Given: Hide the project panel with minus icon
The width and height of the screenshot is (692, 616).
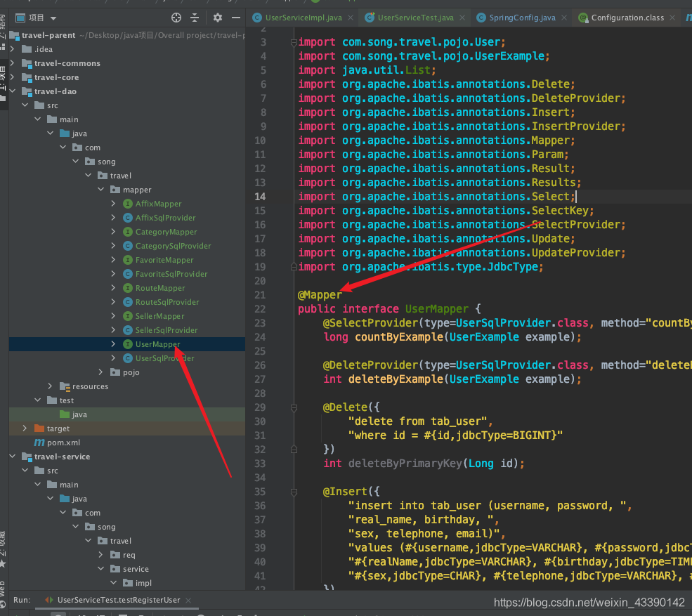Looking at the screenshot, I should click(236, 18).
